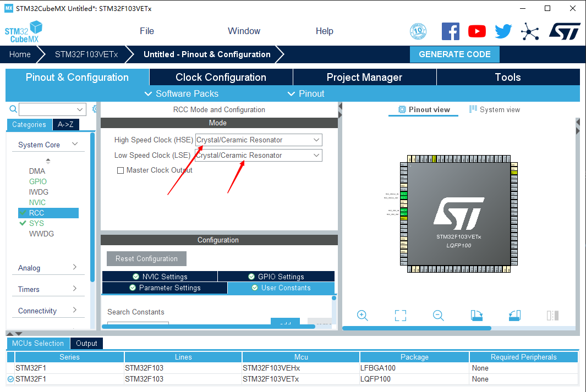This screenshot has height=392, width=586.
Task: Rotate the chip clockwise
Action: coord(477,316)
